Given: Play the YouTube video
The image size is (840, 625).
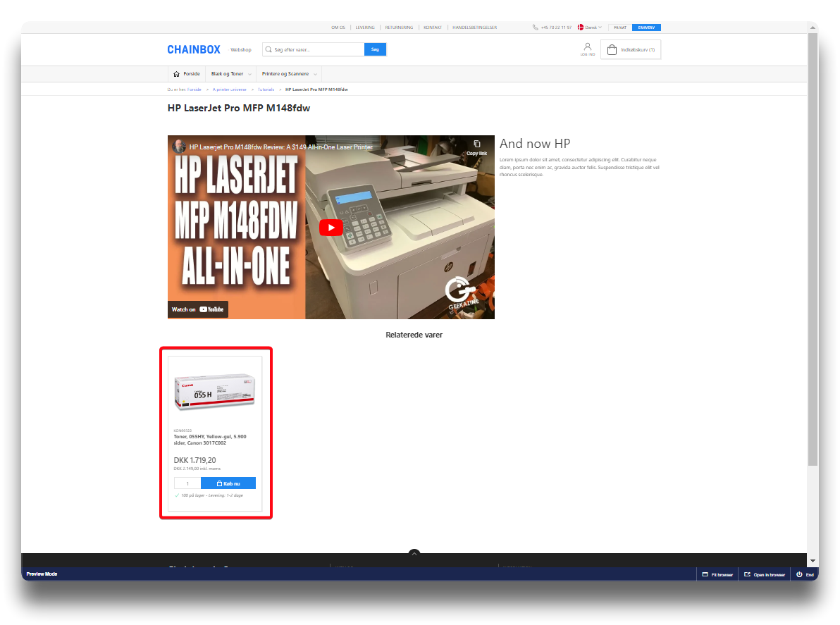Looking at the screenshot, I should click(x=331, y=228).
